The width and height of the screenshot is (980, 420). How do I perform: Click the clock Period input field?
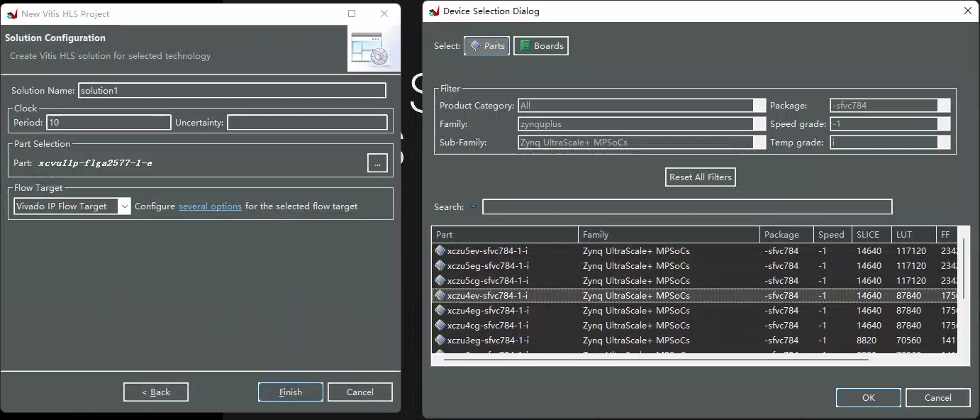(109, 123)
